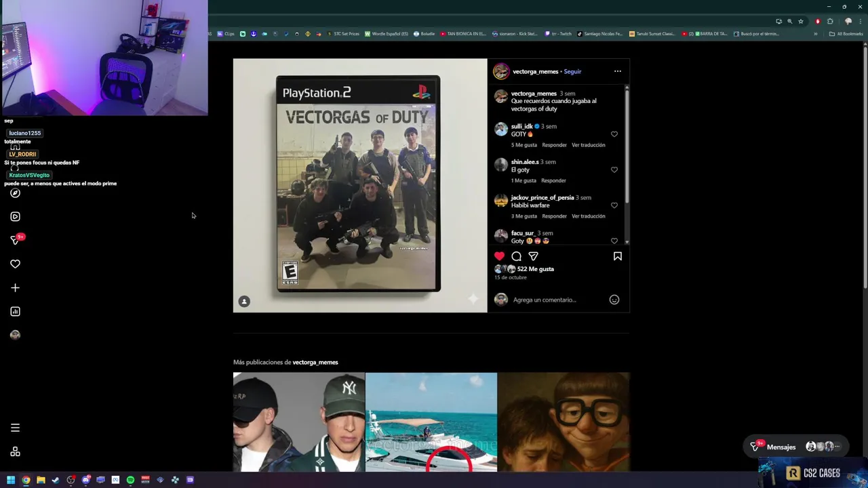
Task: Open the cartoon man with glasses thumbnail
Action: (563, 422)
